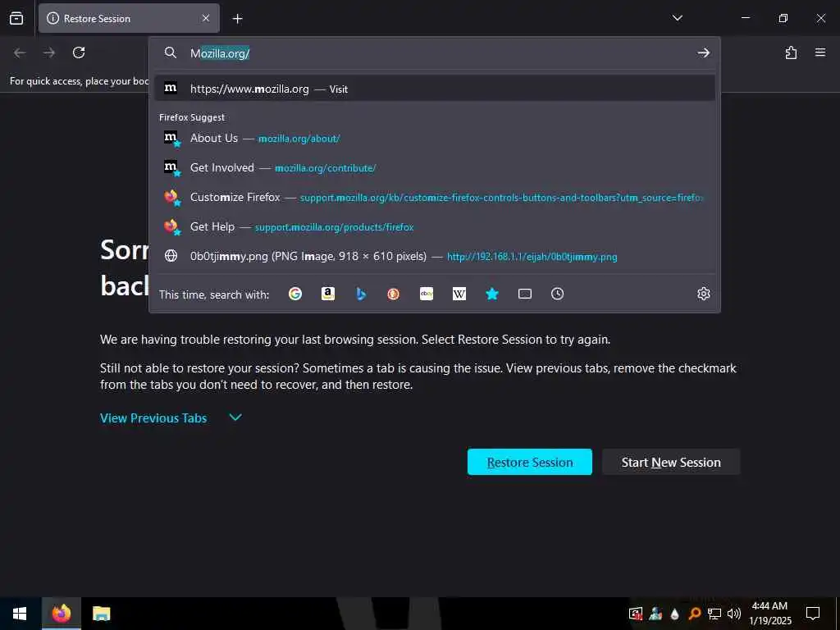The width and height of the screenshot is (840, 630).
Task: Click the chevron beside View Previous Tabs
Action: point(235,418)
